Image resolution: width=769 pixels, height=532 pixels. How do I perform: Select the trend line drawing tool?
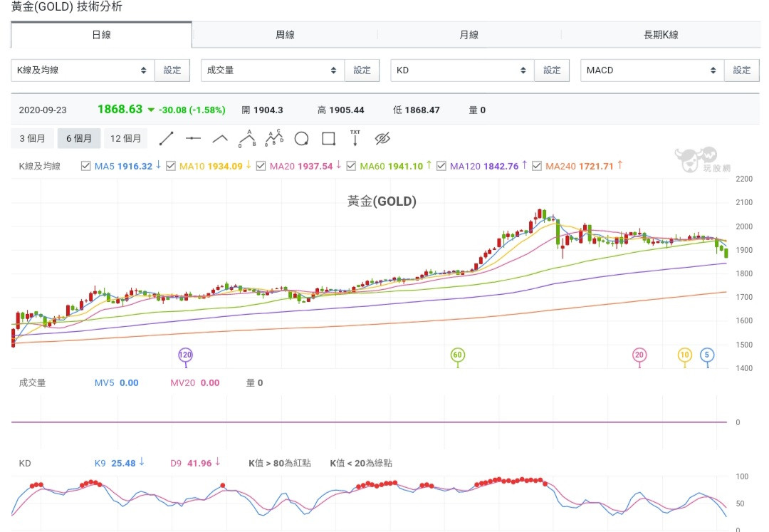pos(166,138)
